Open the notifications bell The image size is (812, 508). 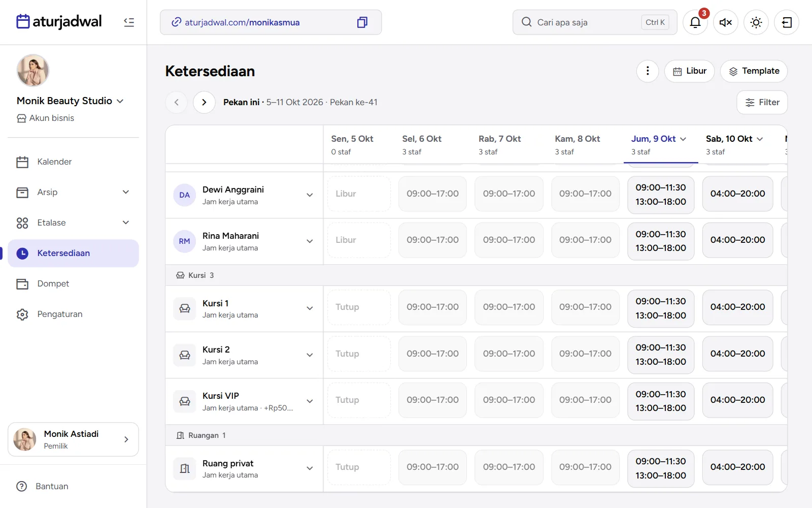(695, 22)
